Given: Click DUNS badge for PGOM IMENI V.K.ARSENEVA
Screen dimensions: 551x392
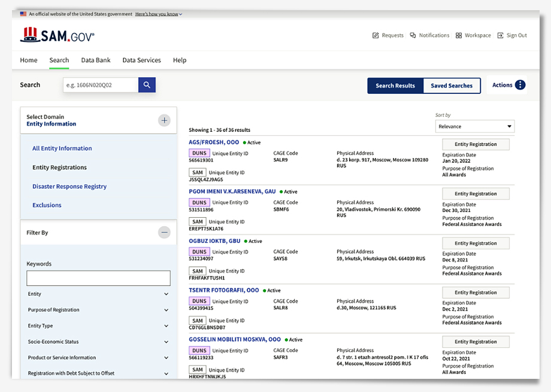Looking at the screenshot, I should click(x=199, y=203).
